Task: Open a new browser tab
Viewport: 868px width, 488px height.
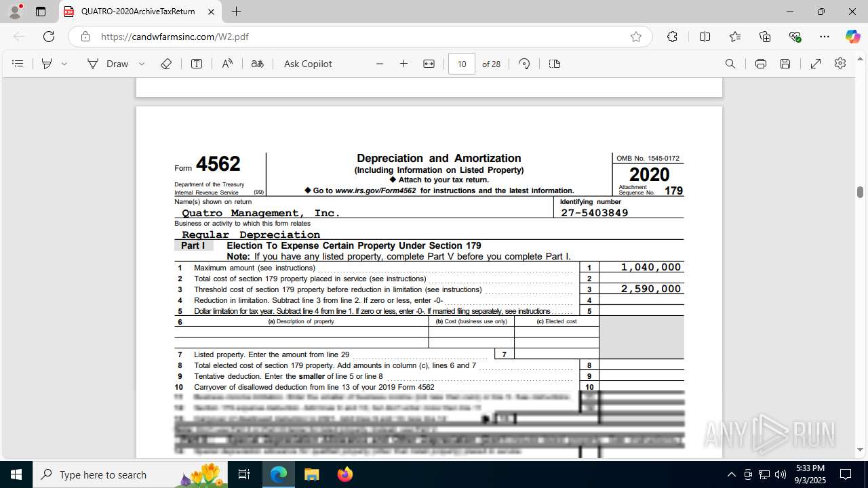Action: coord(236,12)
